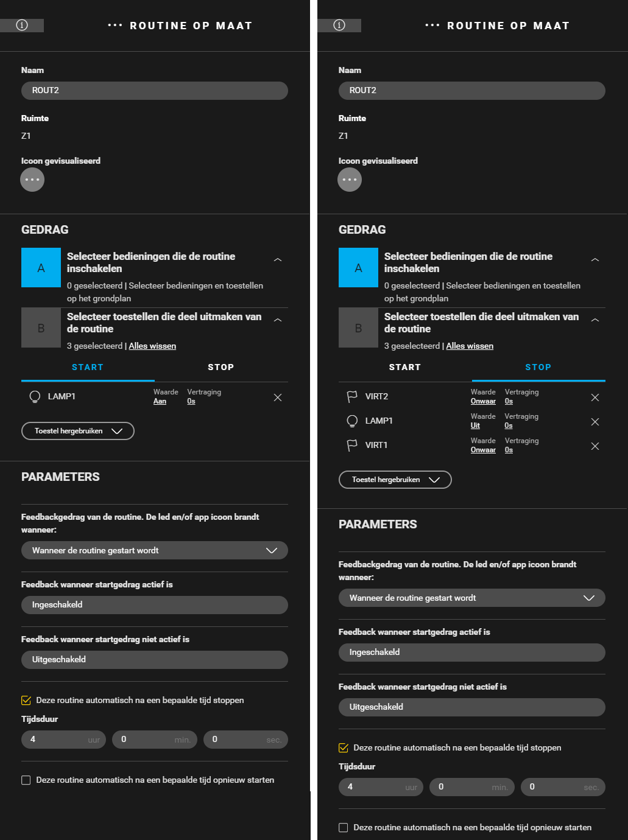Click the Uitgeschakeld field in left panel

[155, 660]
